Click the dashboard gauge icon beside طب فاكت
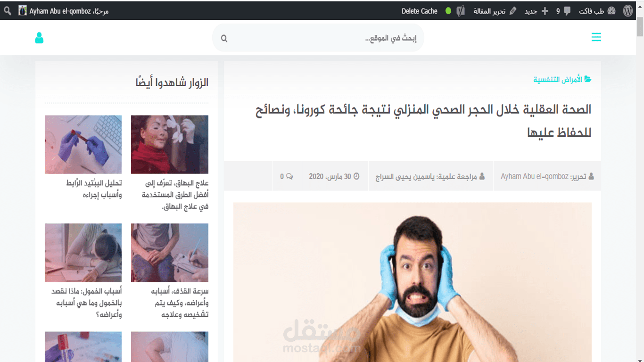Screen dimensions: 644x362 click(x=611, y=11)
